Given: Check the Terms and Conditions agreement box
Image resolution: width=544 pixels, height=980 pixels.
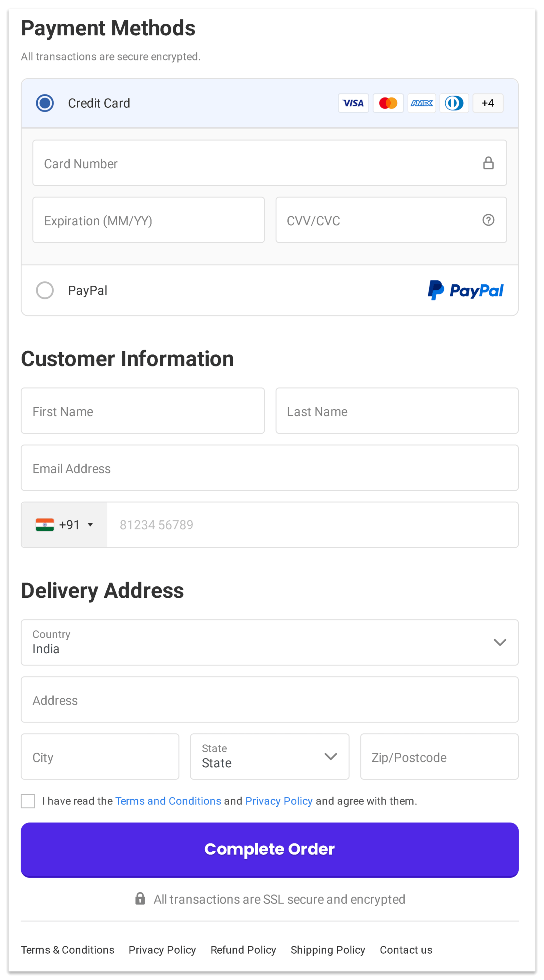Looking at the screenshot, I should (x=28, y=800).
